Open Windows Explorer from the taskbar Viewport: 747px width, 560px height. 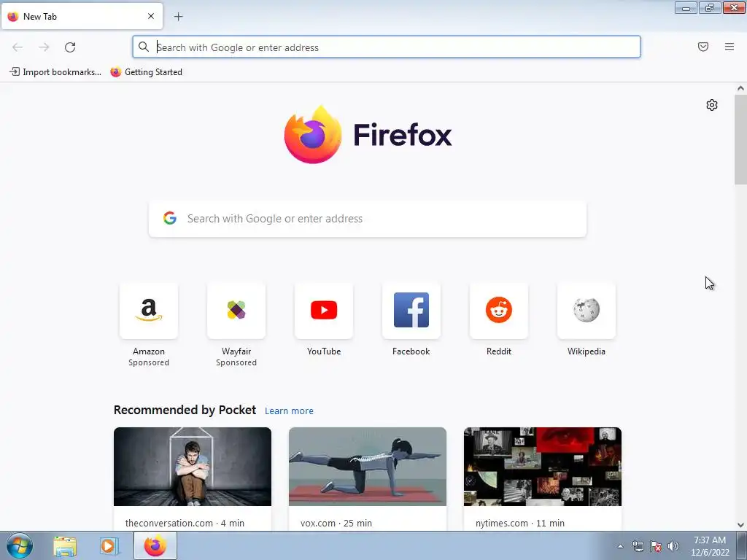[x=65, y=546]
